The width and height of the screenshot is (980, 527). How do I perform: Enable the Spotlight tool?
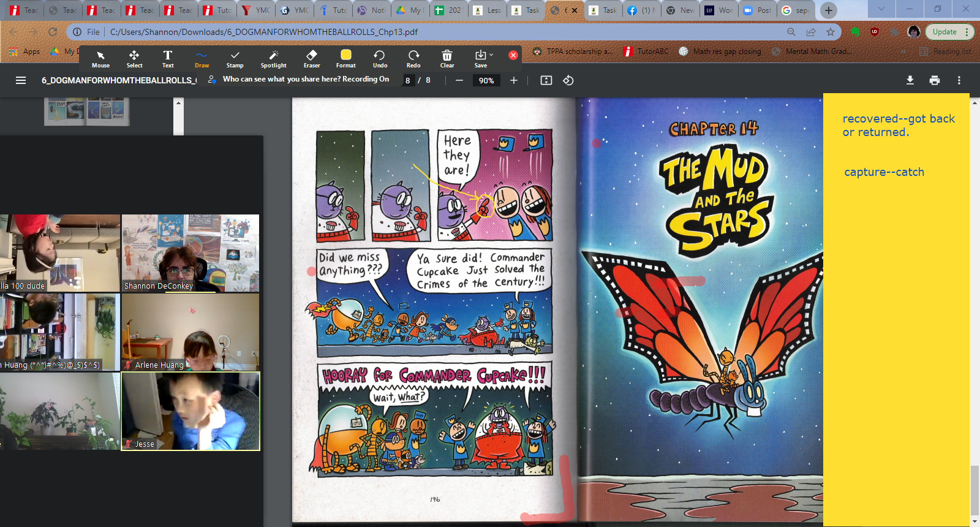coord(273,59)
